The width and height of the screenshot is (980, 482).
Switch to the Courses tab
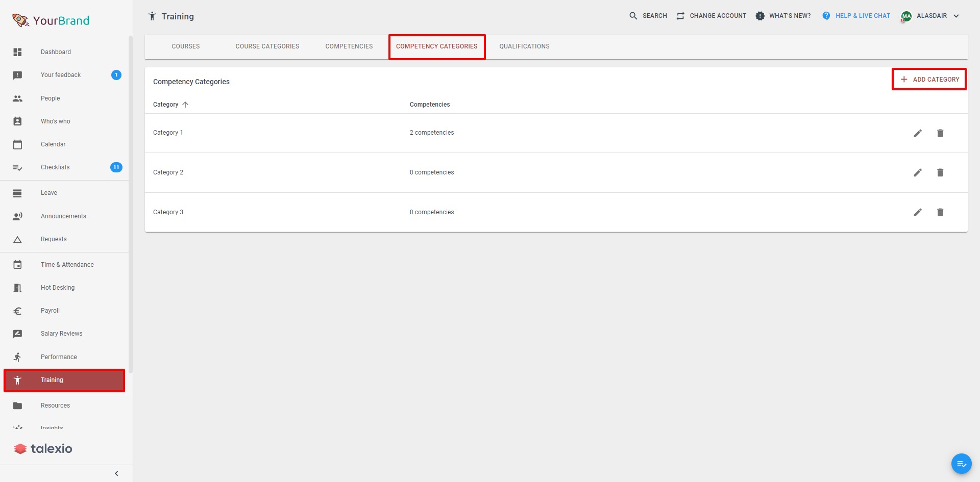(186, 46)
